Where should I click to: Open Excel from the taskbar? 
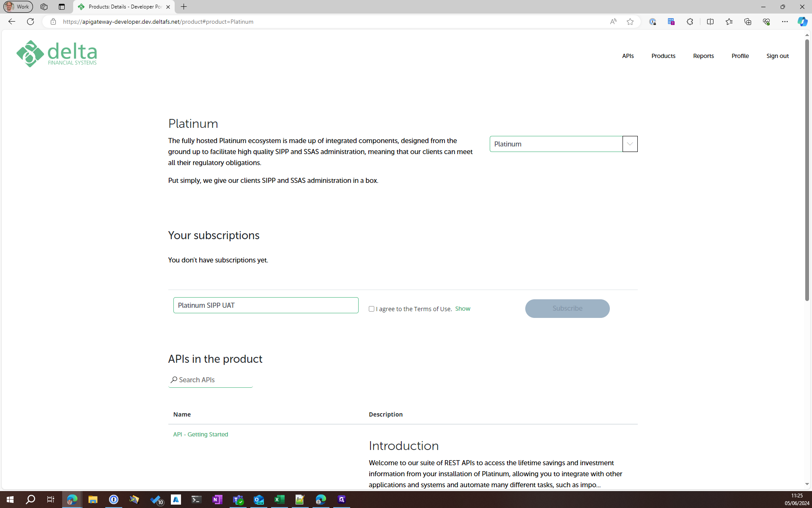[x=279, y=500]
